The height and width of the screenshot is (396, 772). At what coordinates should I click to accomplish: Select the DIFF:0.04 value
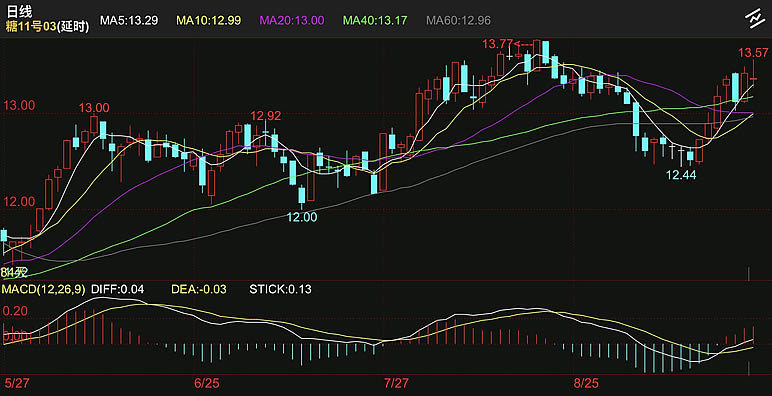coord(118,289)
